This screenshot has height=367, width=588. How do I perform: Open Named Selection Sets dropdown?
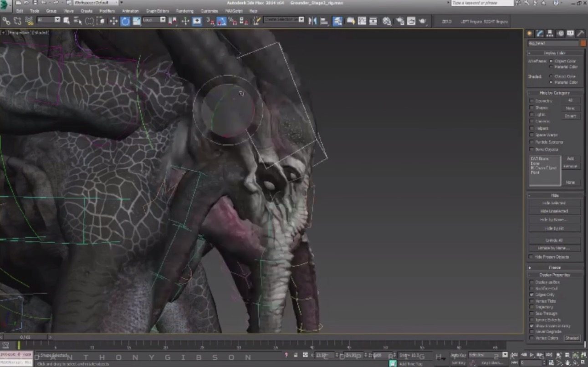click(x=284, y=20)
